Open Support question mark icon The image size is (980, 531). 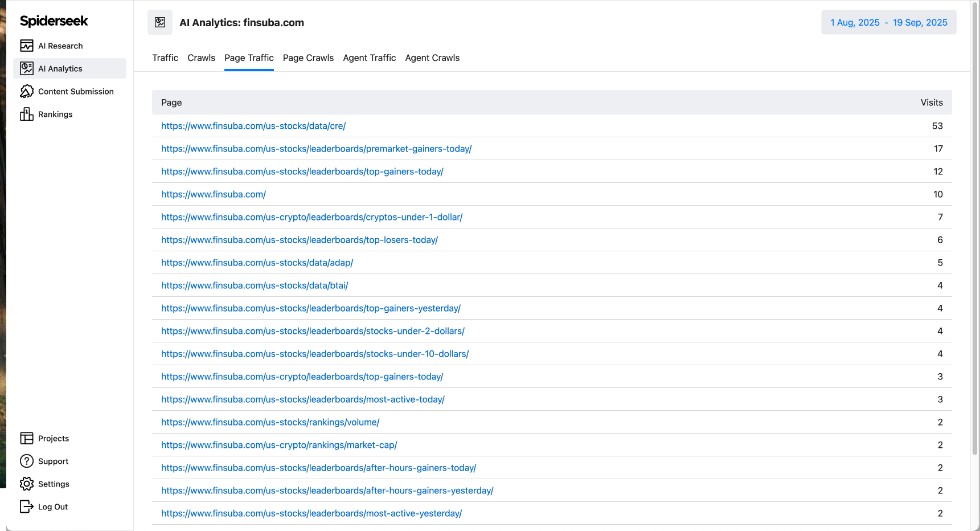click(x=27, y=461)
